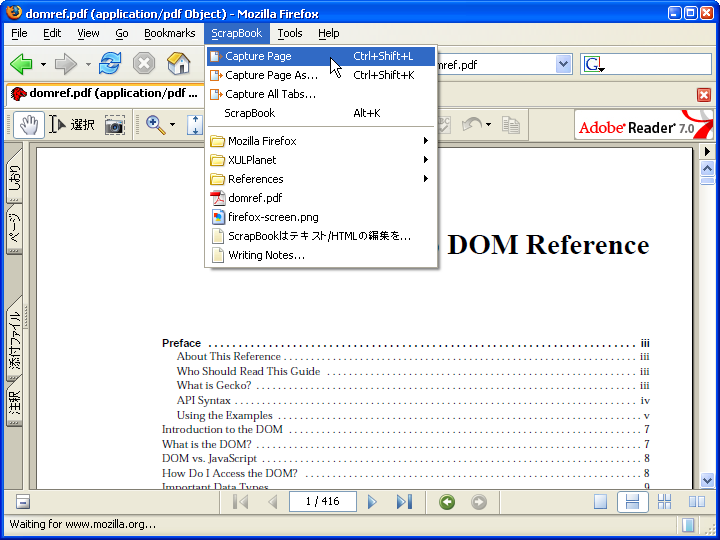The width and height of the screenshot is (720, 540).
Task: Open the File menu
Action: coord(19,34)
